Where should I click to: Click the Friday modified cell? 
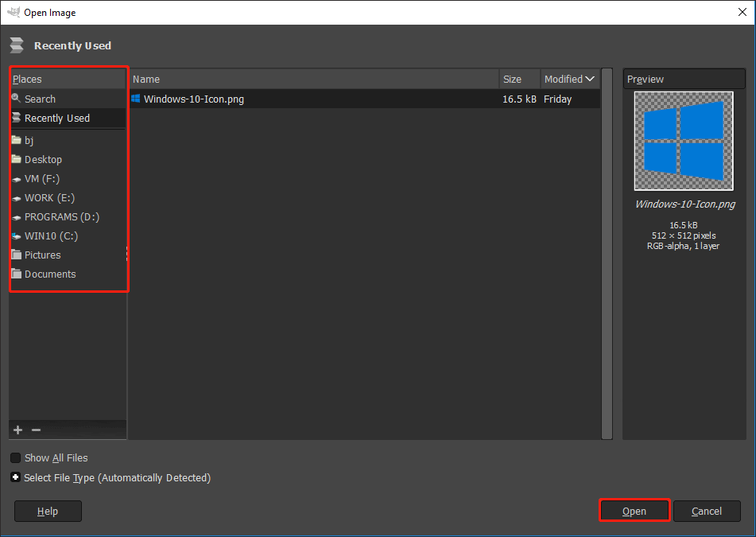(x=558, y=99)
